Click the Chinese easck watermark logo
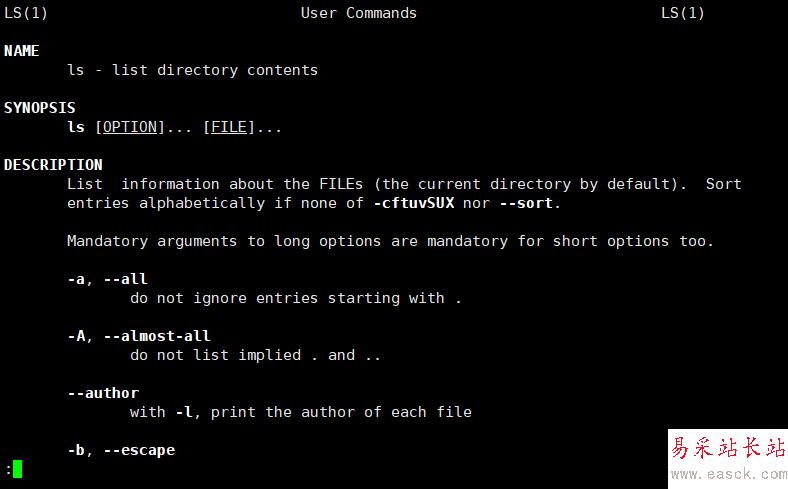The height and width of the screenshot is (489, 788). coord(727,447)
